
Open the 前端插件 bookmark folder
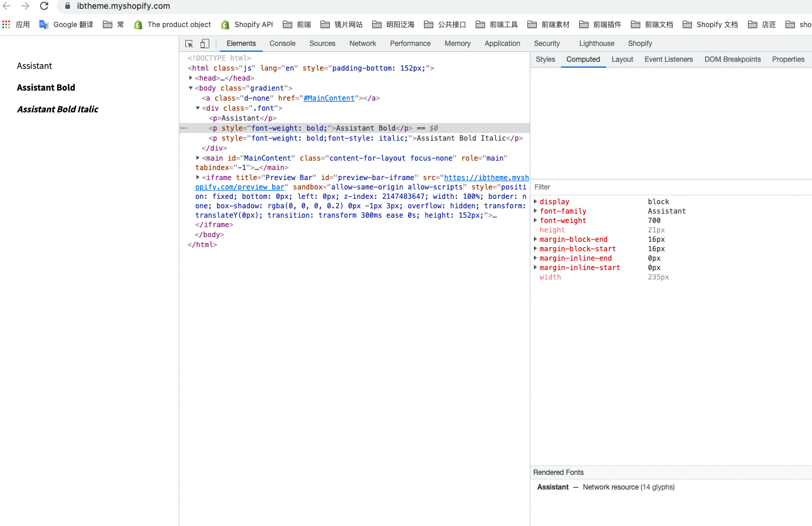600,25
